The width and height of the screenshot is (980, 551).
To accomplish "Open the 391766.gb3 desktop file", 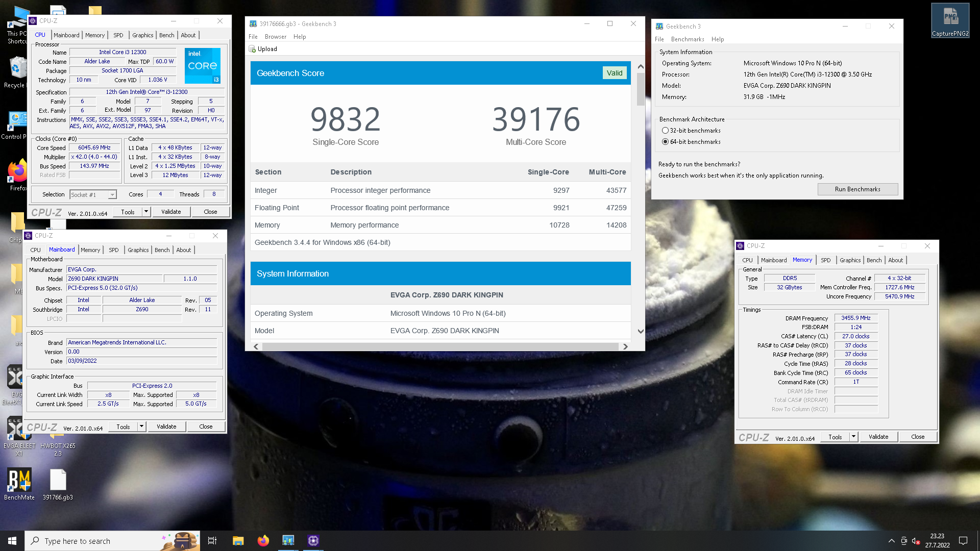I will point(58,484).
